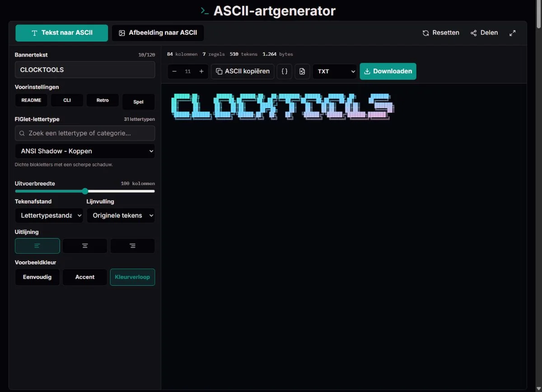
Task: Increase font size with plus button
Action: tap(201, 71)
